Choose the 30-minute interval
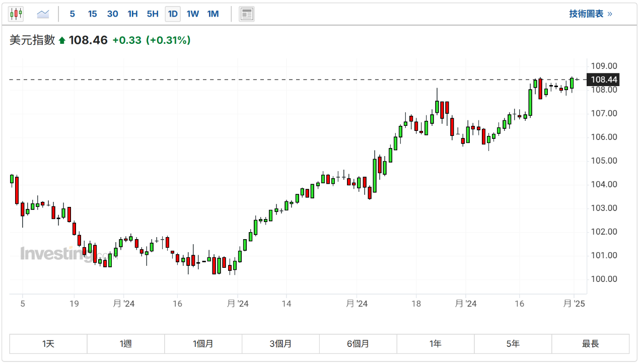This screenshot has width=640, height=364. [x=112, y=14]
